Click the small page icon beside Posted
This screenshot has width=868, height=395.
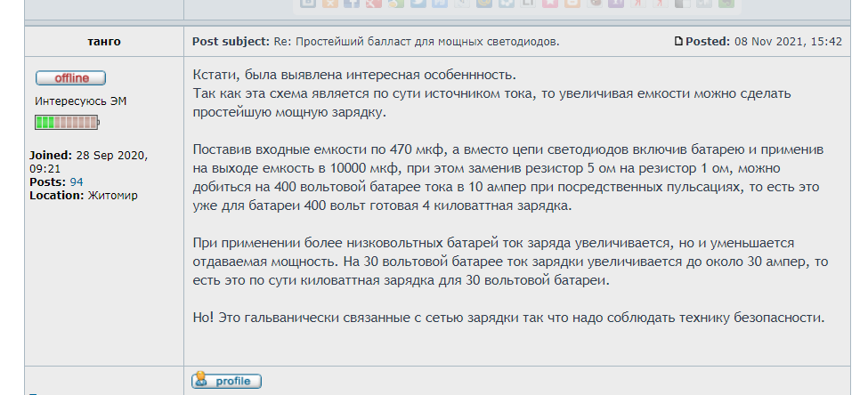point(679,42)
